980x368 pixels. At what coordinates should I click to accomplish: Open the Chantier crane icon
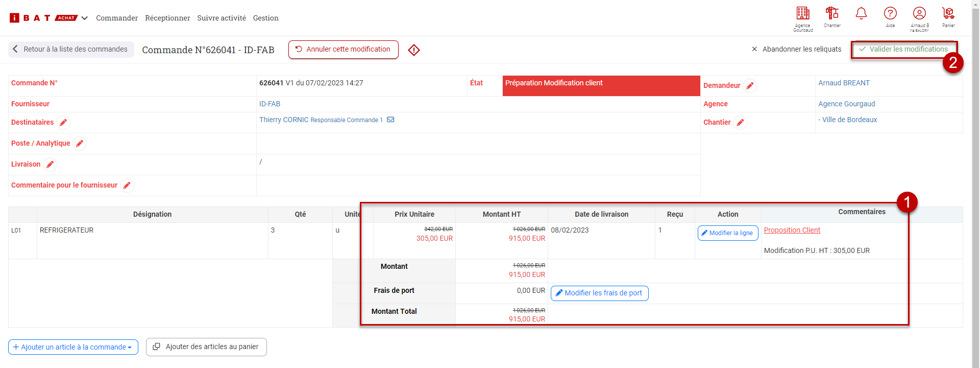tap(832, 14)
